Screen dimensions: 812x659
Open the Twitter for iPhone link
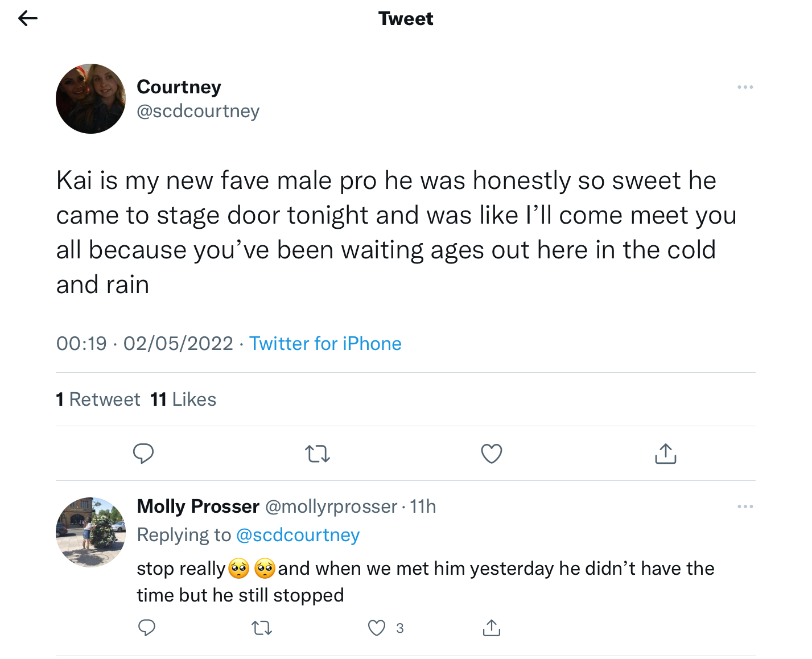325,344
